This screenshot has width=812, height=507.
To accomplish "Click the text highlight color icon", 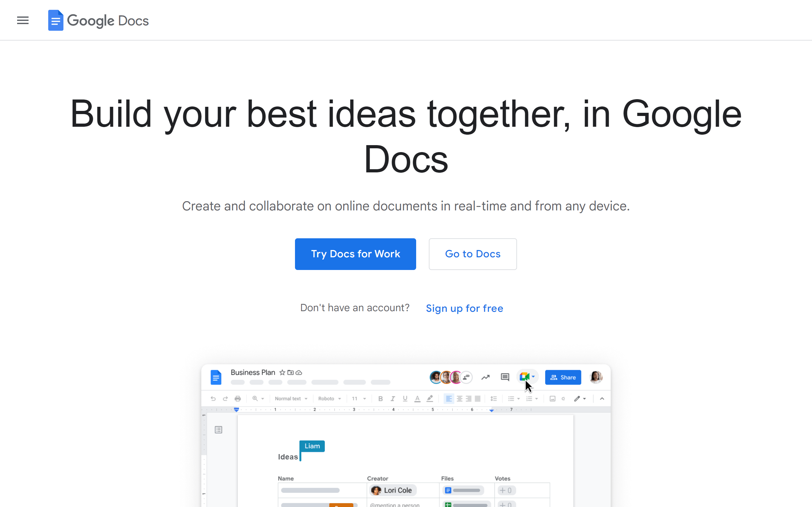I will (x=430, y=398).
